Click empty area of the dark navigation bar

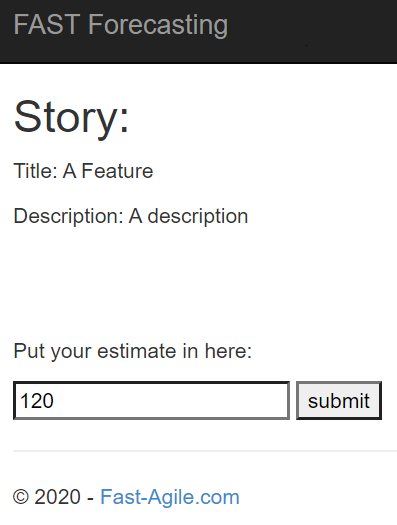(x=311, y=30)
